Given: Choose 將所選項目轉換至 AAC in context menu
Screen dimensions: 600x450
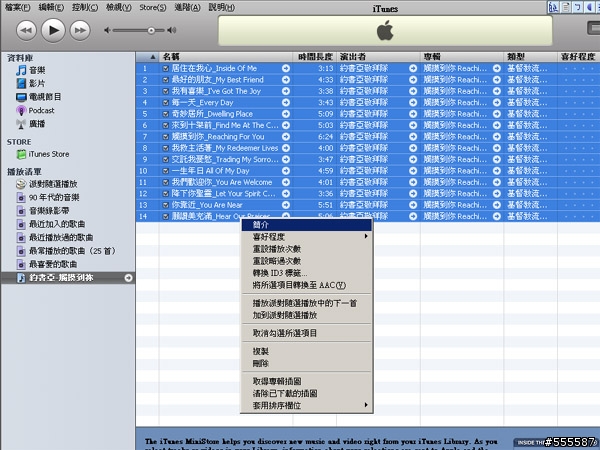Looking at the screenshot, I should 307,285.
